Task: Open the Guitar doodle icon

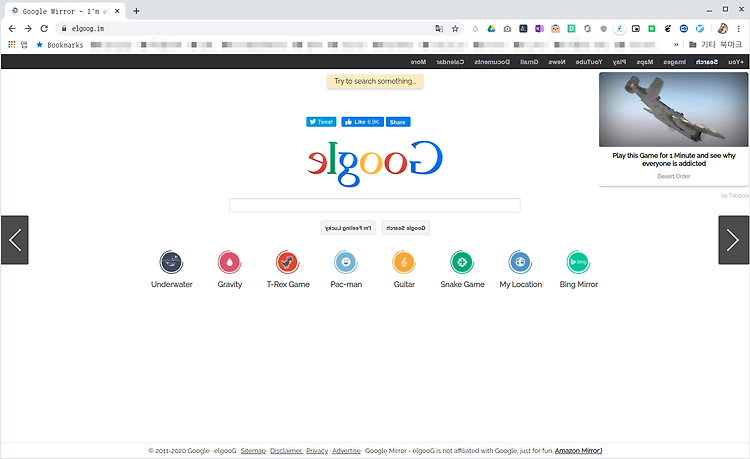Action: tap(404, 262)
